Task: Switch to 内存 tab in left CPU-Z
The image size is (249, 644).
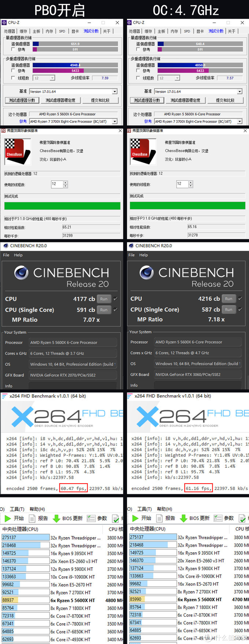Action: pyautogui.click(x=49, y=31)
